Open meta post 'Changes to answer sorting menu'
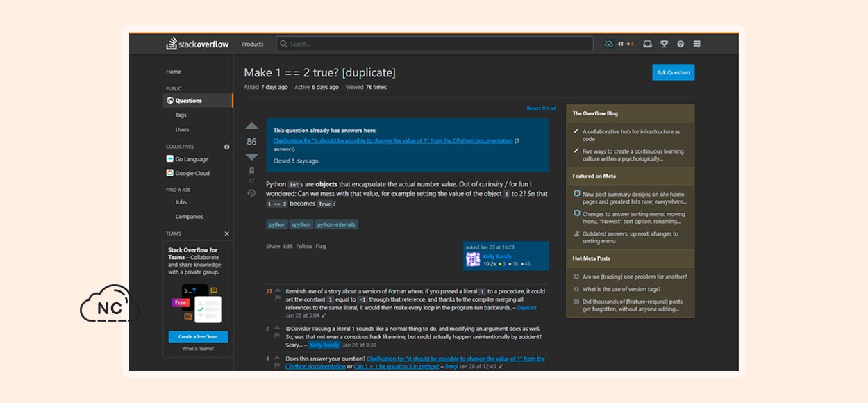Image resolution: width=868 pixels, height=403 pixels. click(633, 217)
